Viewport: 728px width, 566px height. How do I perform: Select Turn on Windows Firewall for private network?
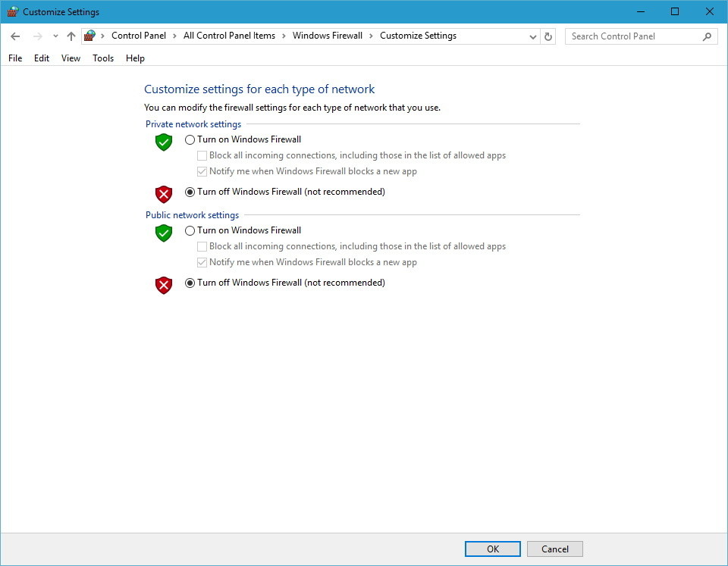coord(190,139)
